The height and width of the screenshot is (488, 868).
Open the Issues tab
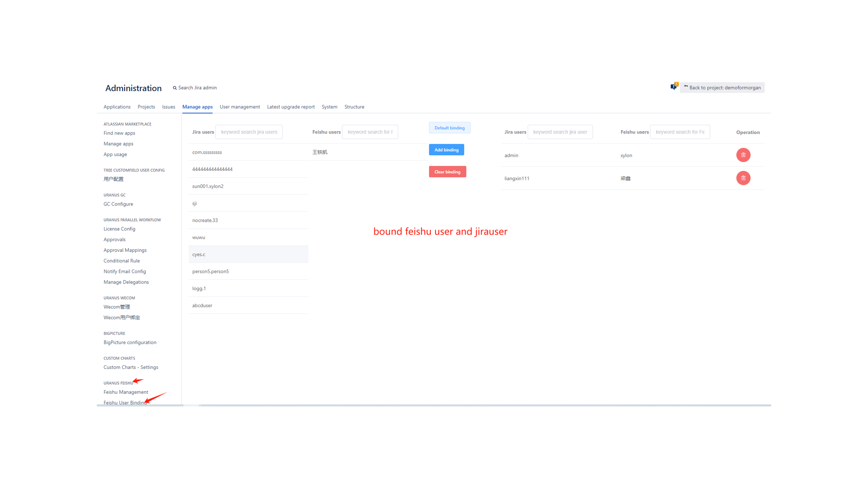[168, 107]
